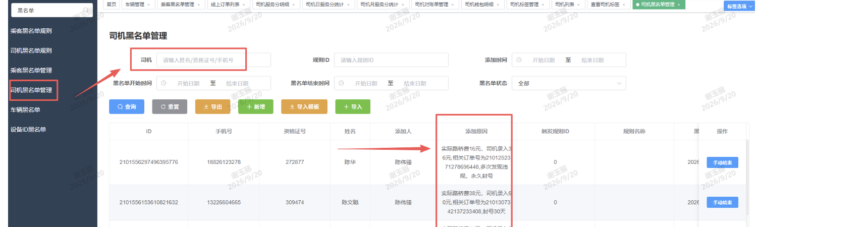Set 添加时间 start date
The height and width of the screenshot is (227, 868).
(544, 60)
